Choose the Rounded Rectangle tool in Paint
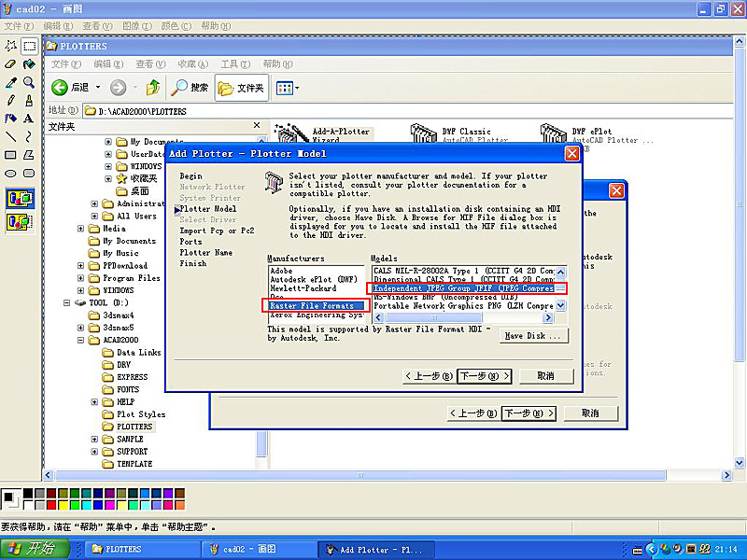 click(30, 174)
